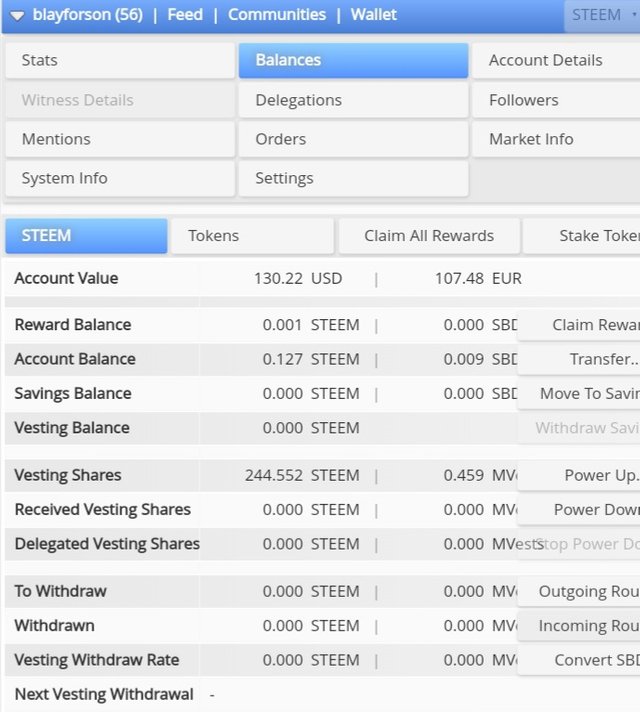
Task: Select the 0.009 SBD account balance
Action: pyautogui.click(x=481, y=359)
